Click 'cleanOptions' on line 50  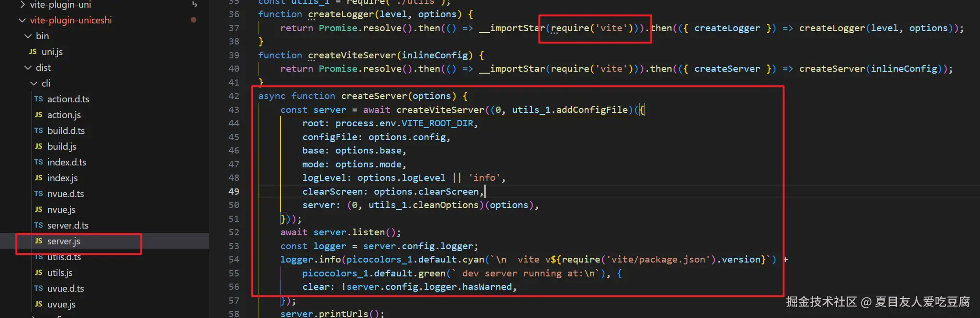pyautogui.click(x=446, y=205)
